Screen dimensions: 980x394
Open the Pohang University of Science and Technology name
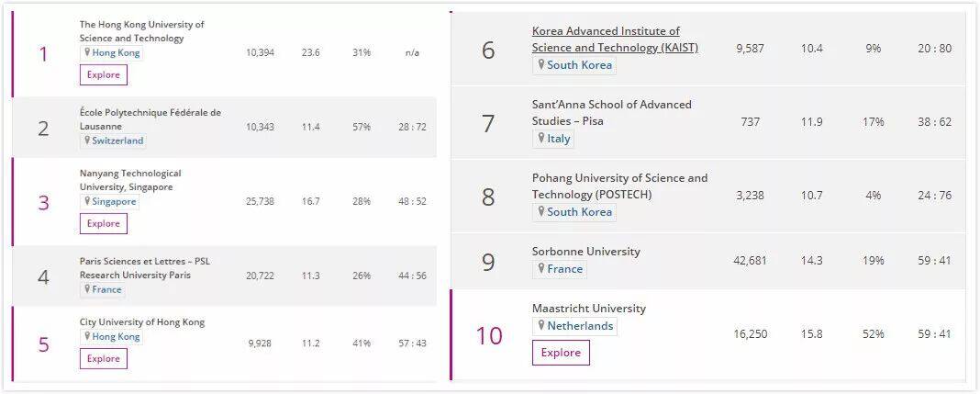pos(620,186)
